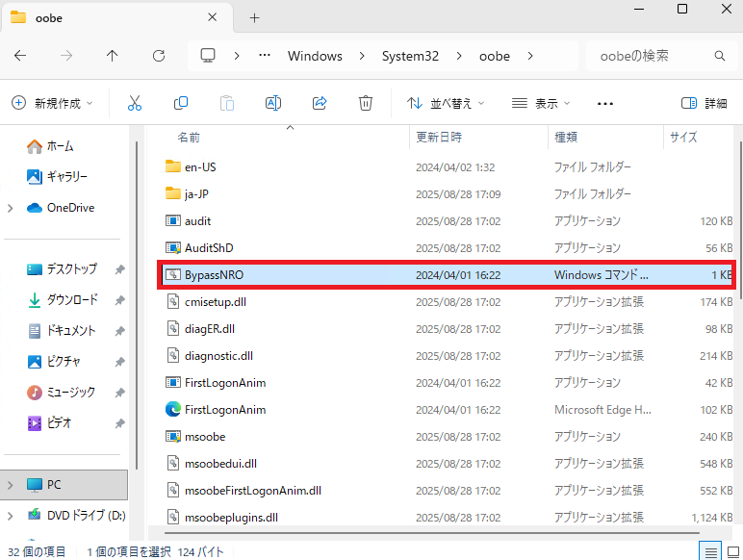The height and width of the screenshot is (560, 743).
Task: Open the Music quick access folder
Action: tap(61, 393)
